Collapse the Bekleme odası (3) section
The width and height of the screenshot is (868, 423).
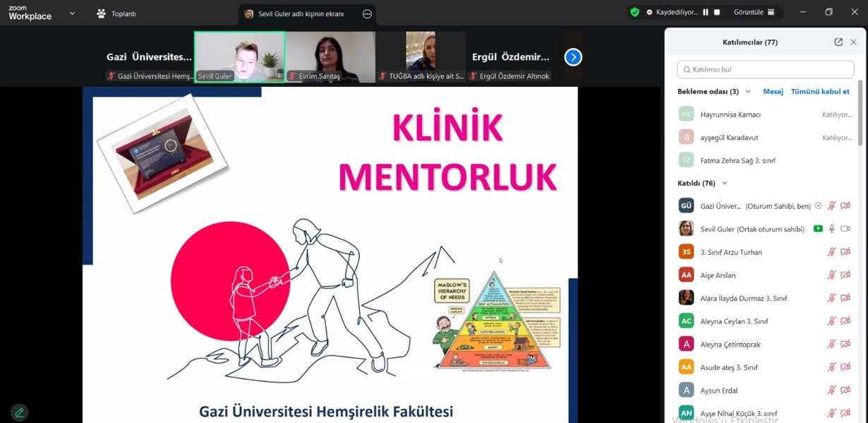[748, 92]
